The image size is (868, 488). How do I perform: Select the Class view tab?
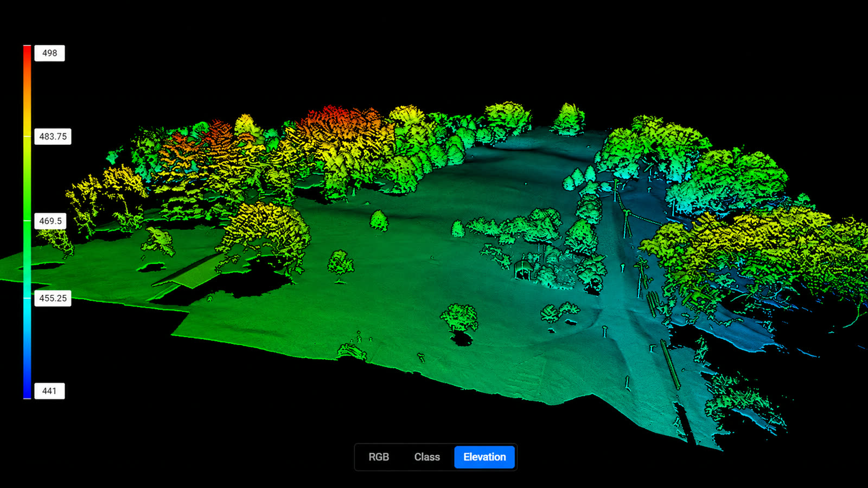(427, 457)
